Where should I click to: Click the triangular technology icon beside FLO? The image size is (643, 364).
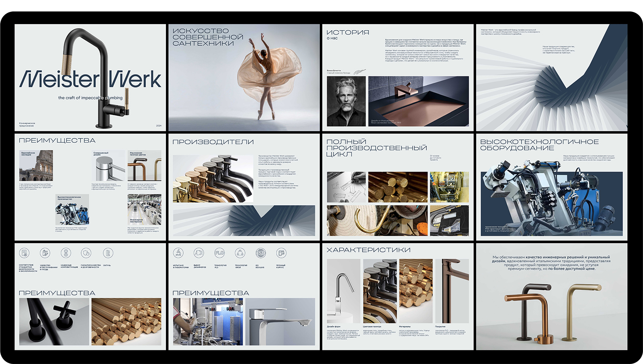coord(240,253)
